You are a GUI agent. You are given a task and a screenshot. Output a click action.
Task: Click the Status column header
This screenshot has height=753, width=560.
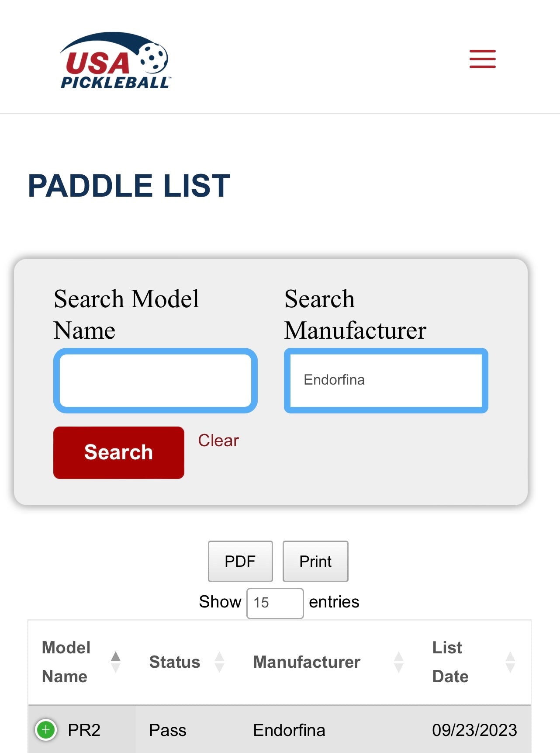coord(174,662)
